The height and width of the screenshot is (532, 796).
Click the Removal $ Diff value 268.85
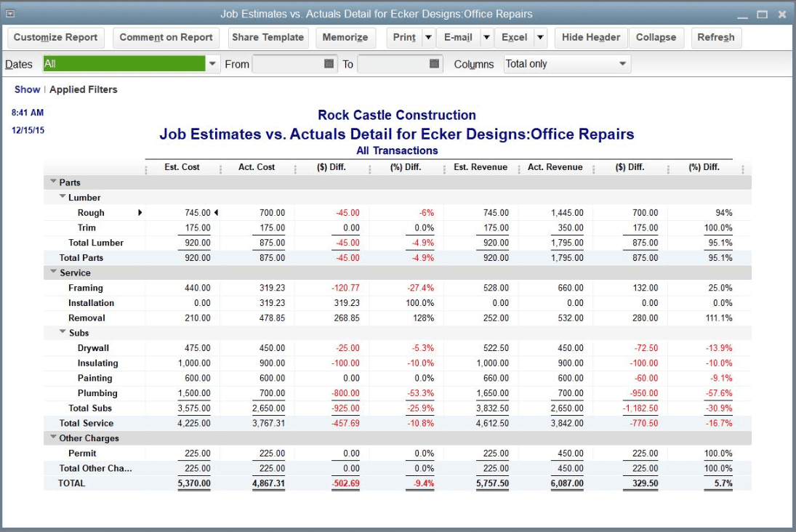pyautogui.click(x=347, y=318)
